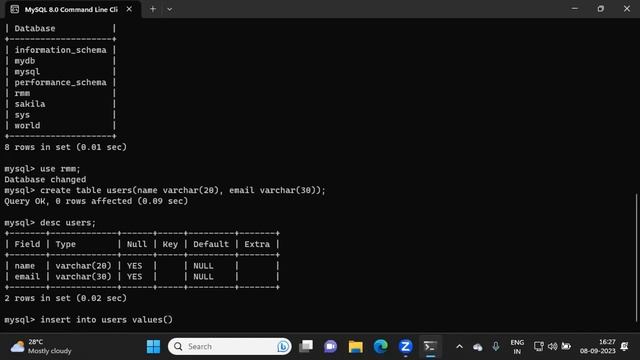Click '8 rows in set (0.01 sec)' line
The image size is (640, 360).
[x=66, y=147]
